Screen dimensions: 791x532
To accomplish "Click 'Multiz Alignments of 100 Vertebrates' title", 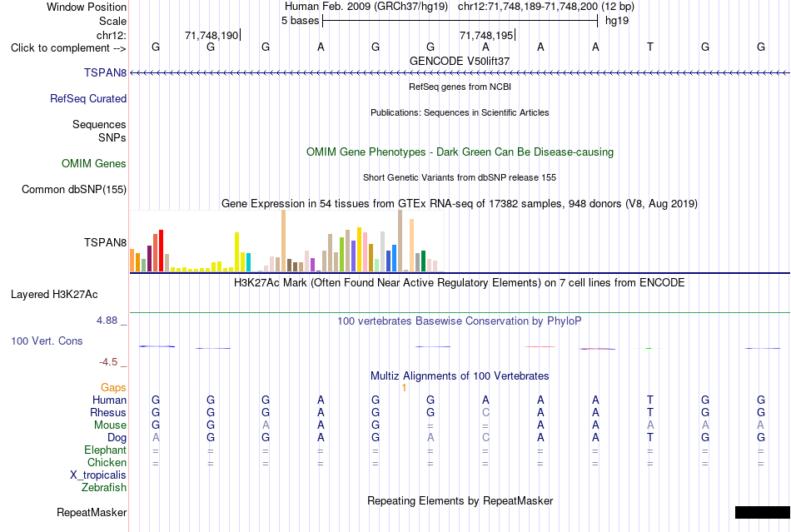I will tap(460, 376).
